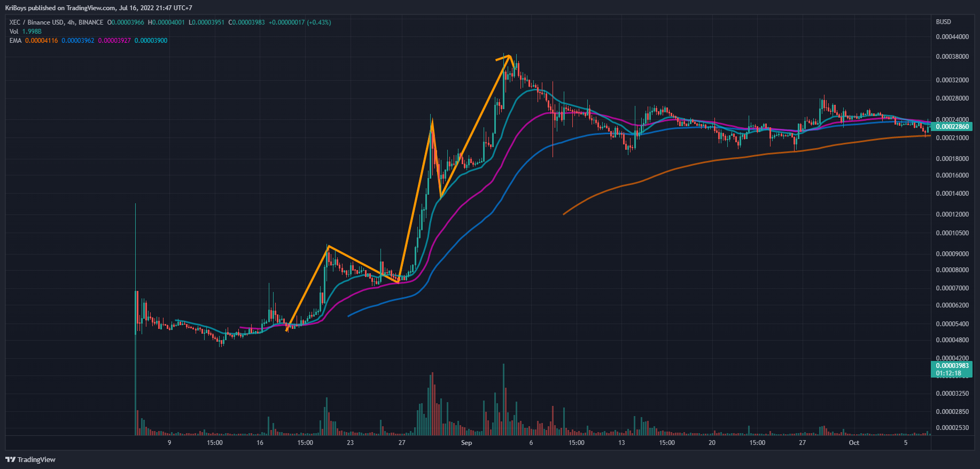Click price axis label 0.00010500
This screenshot has height=469, width=980.
(952, 233)
